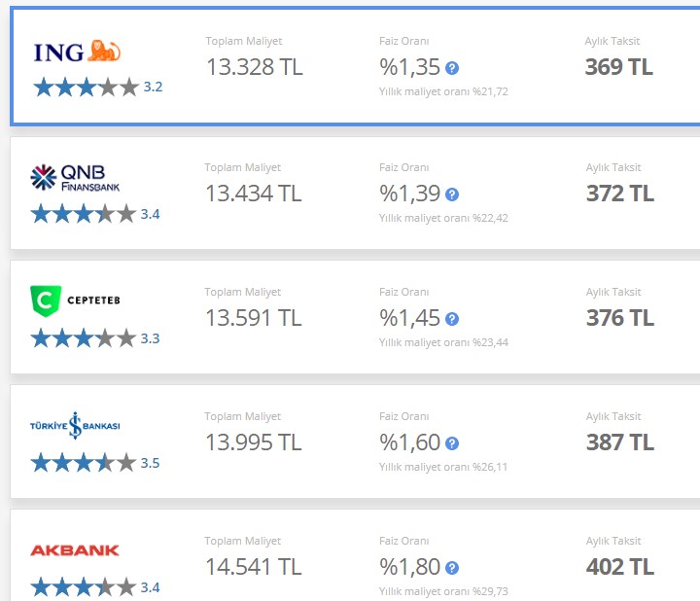
Task: Click the QNB Finansbank star rating 3.4
Action: coord(95,214)
